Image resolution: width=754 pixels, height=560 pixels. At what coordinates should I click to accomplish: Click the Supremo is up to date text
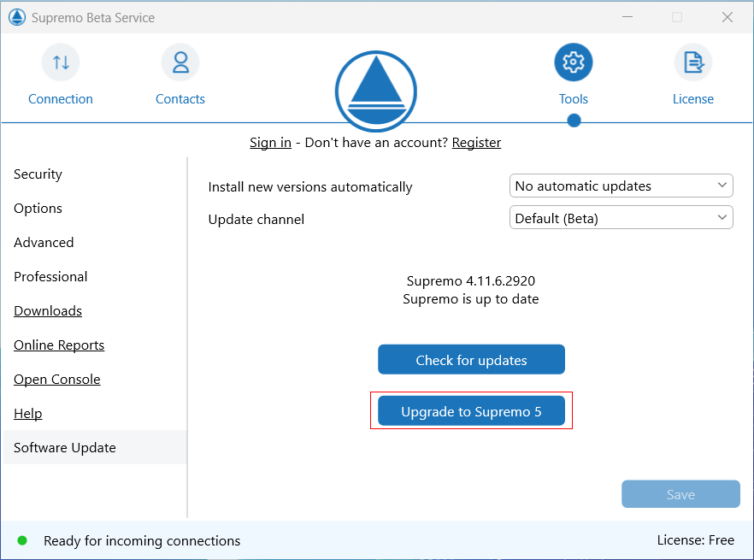point(471,299)
